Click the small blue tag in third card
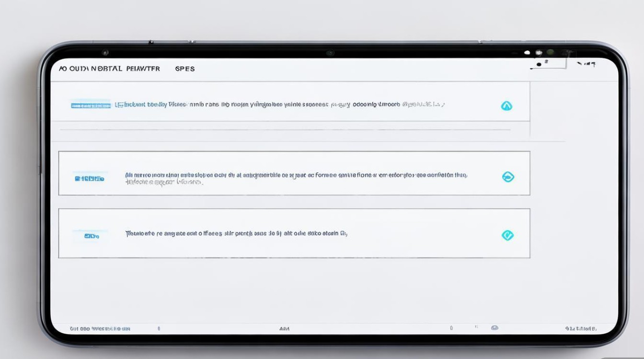644x359 pixels. [x=91, y=236]
